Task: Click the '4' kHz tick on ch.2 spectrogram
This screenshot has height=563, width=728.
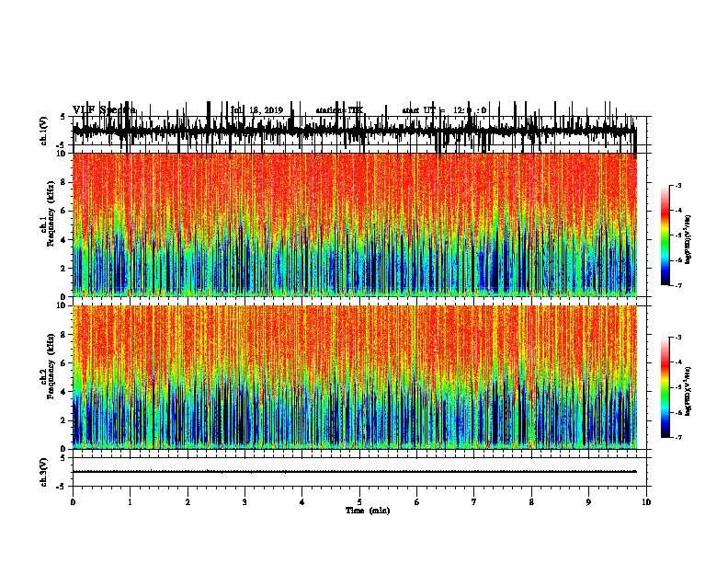Action: (x=63, y=392)
